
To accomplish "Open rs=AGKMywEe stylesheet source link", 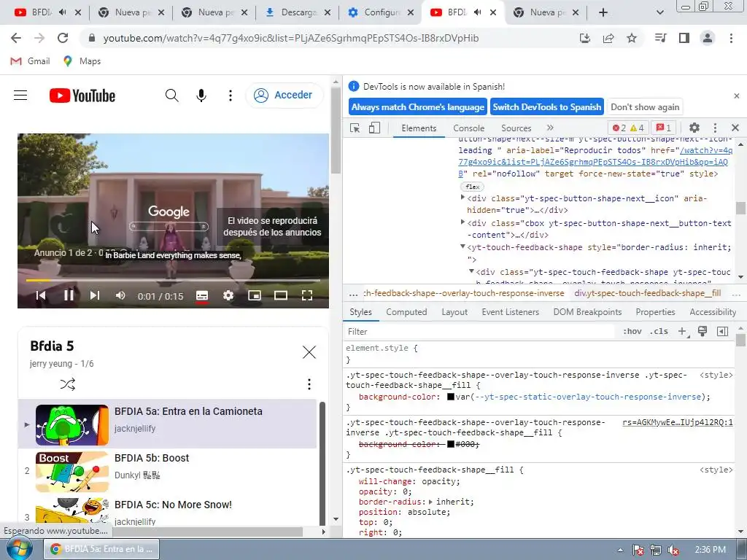I will (x=678, y=422).
